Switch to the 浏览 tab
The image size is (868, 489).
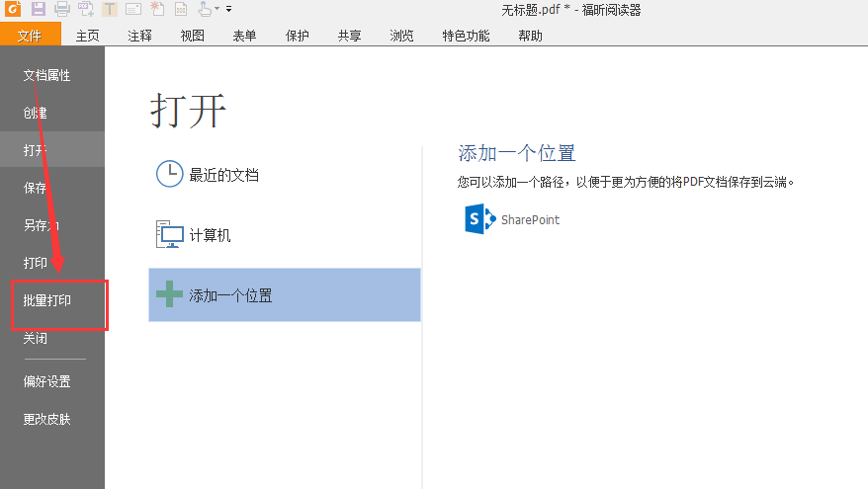coord(401,36)
